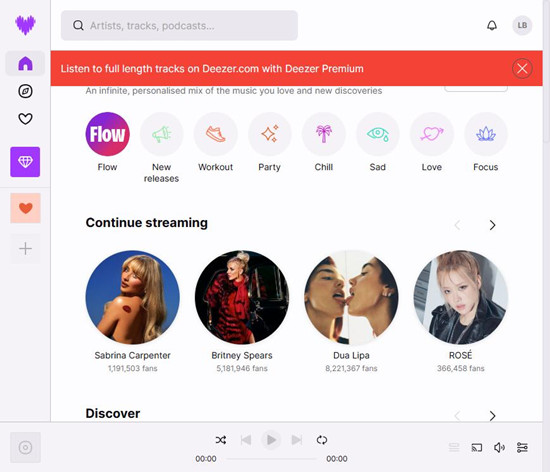550x472 pixels.
Task: Create new playlist with plus icon
Action: point(25,249)
